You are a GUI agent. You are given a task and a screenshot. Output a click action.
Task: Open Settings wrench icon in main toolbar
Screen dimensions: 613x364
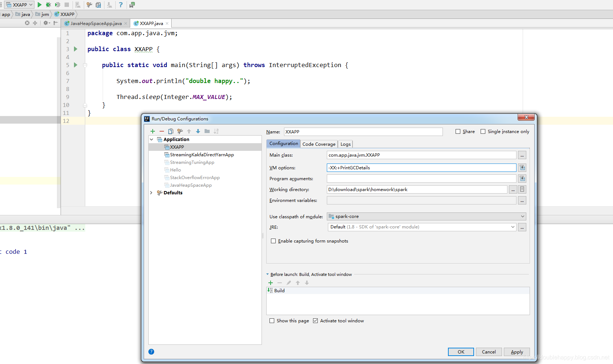click(x=89, y=5)
